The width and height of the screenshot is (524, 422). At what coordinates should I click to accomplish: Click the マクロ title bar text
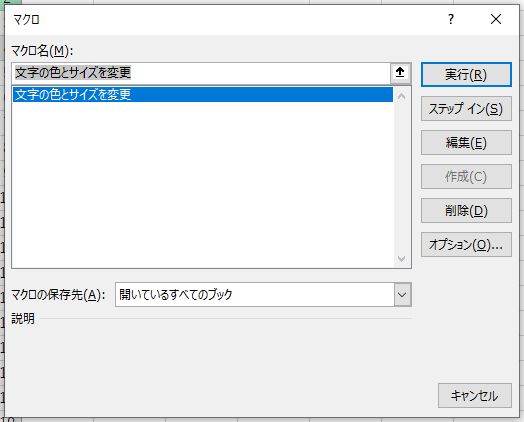click(x=26, y=19)
